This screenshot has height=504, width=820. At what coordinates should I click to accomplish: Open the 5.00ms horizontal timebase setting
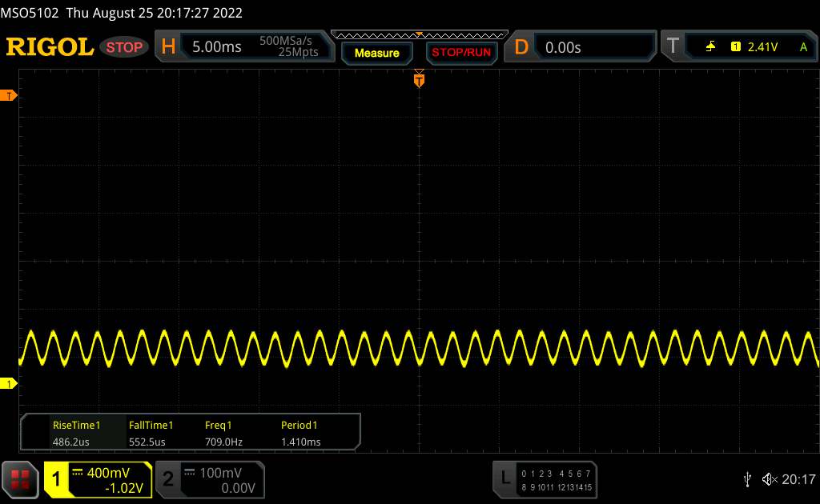coord(217,47)
